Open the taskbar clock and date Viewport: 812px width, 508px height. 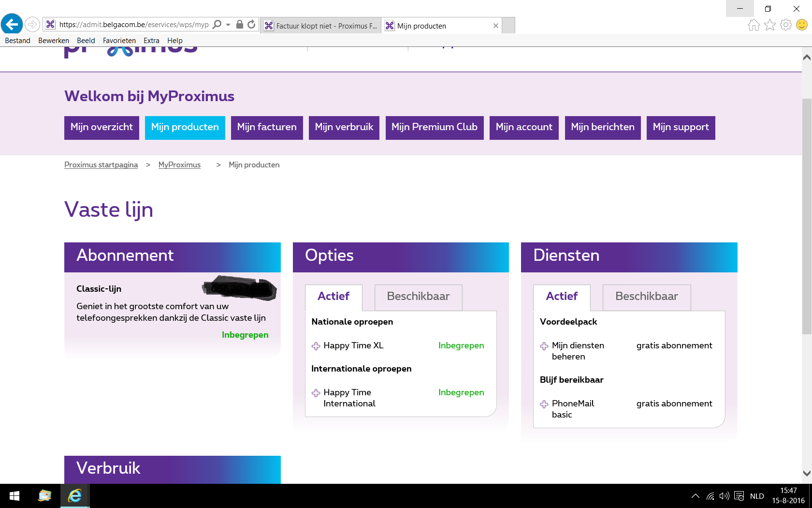tap(788, 496)
